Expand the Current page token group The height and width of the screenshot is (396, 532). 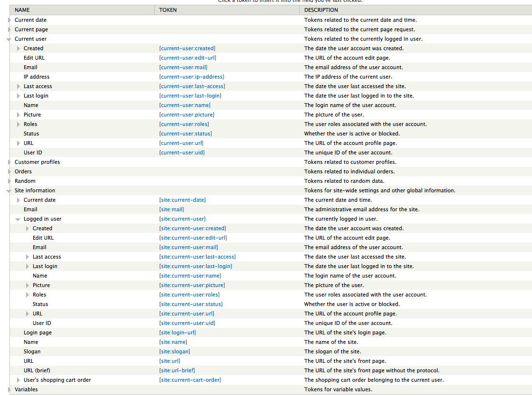pyautogui.click(x=9, y=29)
